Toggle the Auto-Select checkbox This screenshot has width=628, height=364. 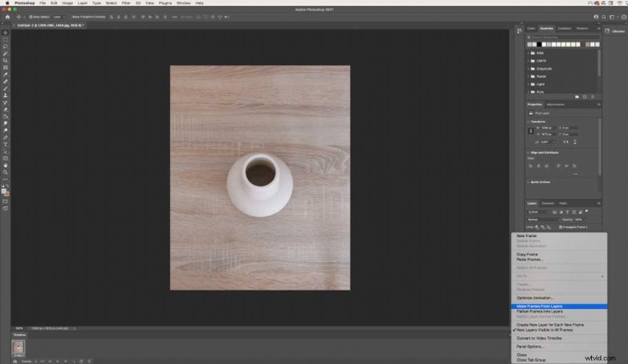[x=31, y=16]
